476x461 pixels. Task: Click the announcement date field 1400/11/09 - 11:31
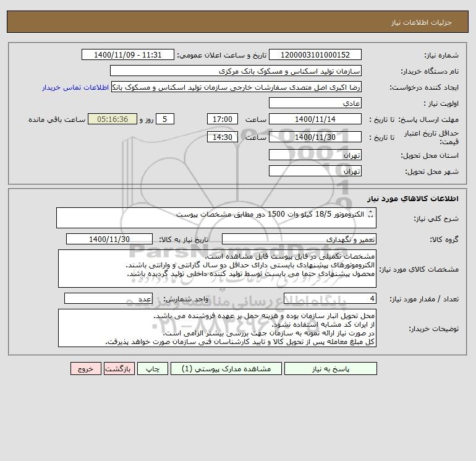click(x=128, y=54)
